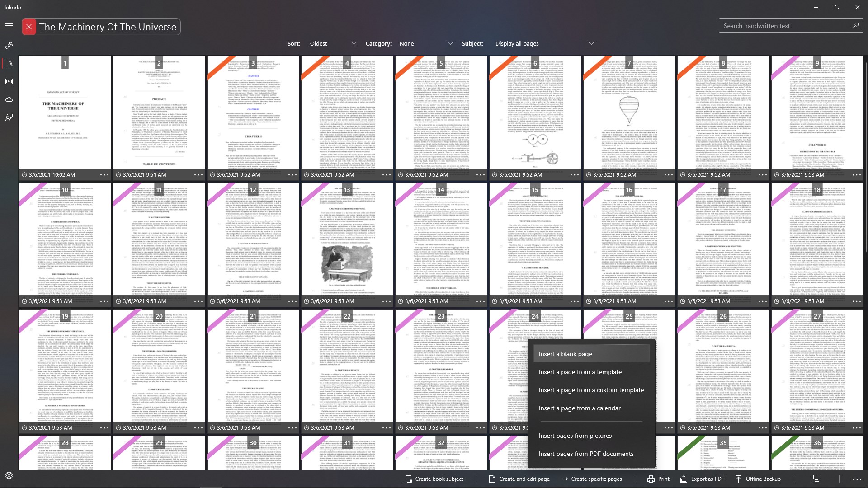Viewport: 868px width, 488px height.
Task: Open more options for page 19
Action: 104,428
